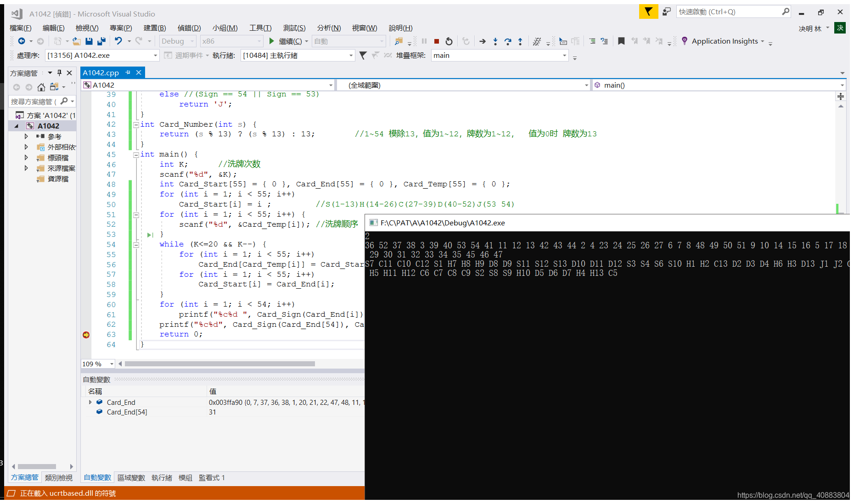Screen dimensions: 854x504
Task: Click the Step Out icon
Action: (x=520, y=41)
